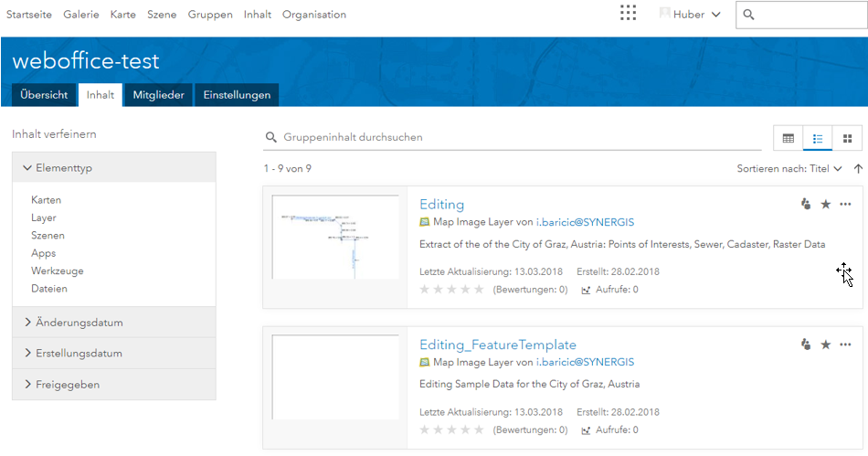
Task: Switch to the Mitglieder tab
Action: coord(158,95)
